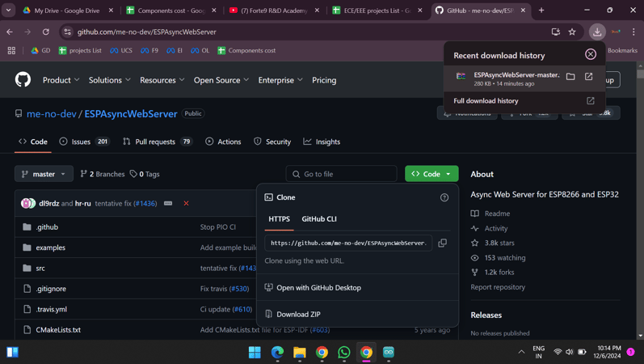644x364 pixels.
Task: Open the Actions tab
Action: [x=223, y=142]
